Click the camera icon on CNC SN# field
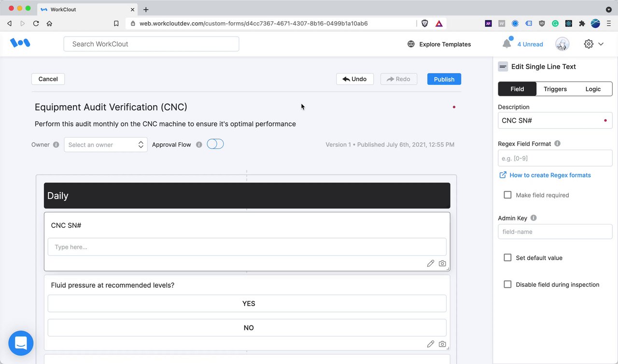 point(442,263)
